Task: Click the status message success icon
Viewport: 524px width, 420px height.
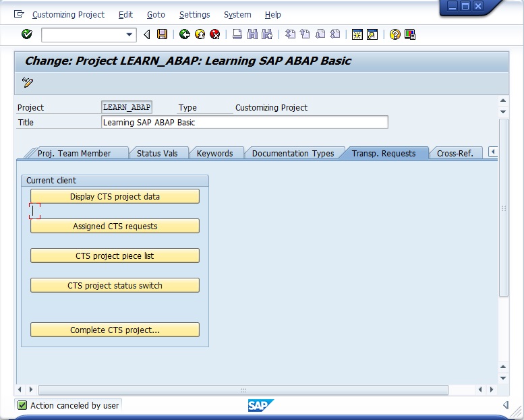Action: pos(22,405)
